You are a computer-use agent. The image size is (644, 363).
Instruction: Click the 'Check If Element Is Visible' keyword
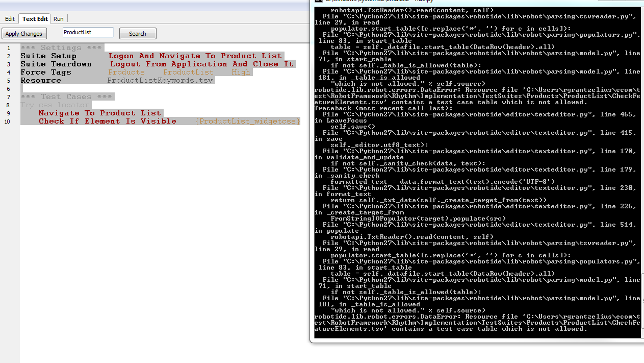pyautogui.click(x=108, y=122)
